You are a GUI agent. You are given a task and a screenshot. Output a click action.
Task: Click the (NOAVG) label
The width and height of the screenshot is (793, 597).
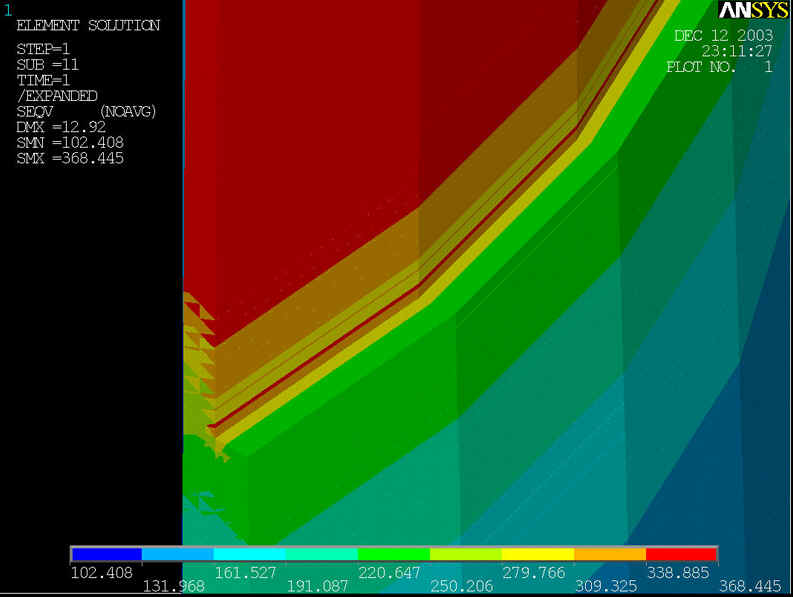click(x=128, y=112)
